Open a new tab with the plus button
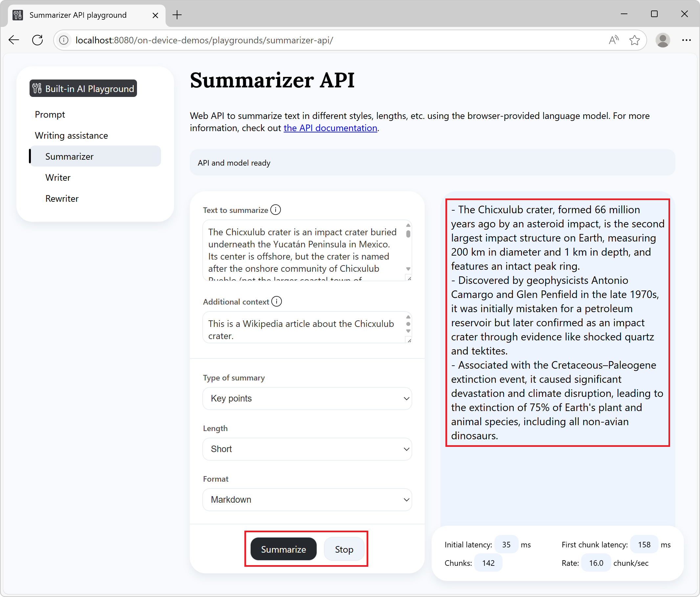Viewport: 700px width, 597px height. tap(177, 15)
